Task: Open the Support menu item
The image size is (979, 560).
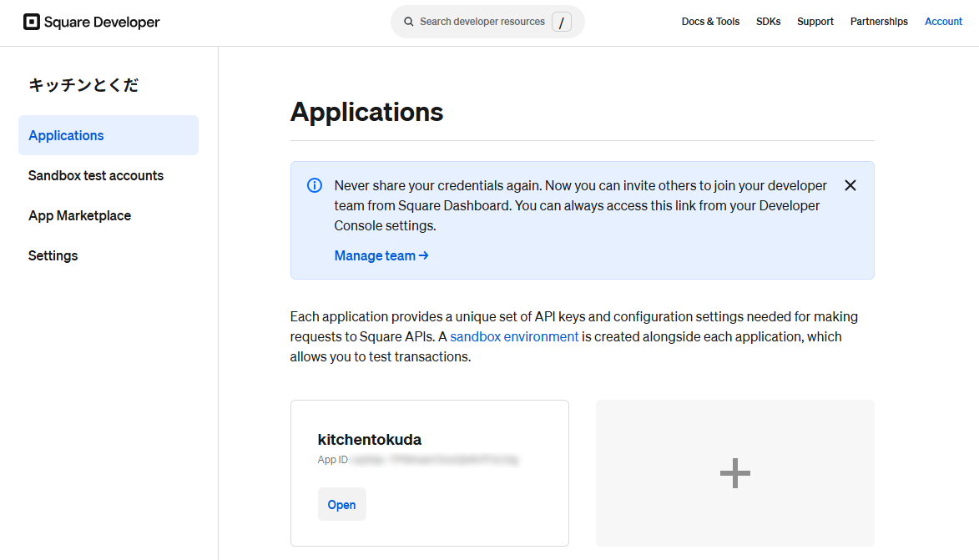Action: [x=815, y=22]
